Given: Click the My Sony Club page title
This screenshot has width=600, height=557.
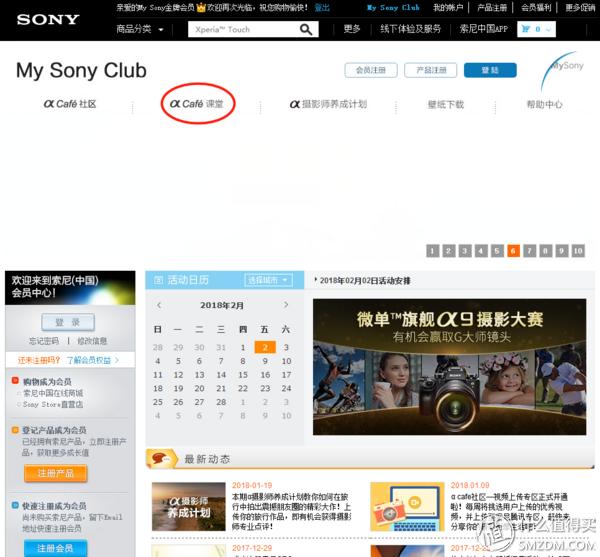Looking at the screenshot, I should [81, 71].
